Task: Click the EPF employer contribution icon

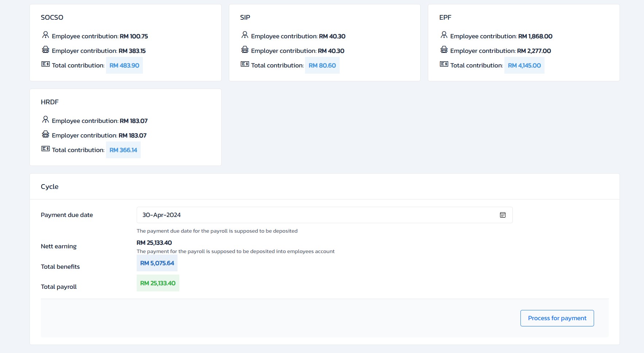Action: pyautogui.click(x=444, y=50)
